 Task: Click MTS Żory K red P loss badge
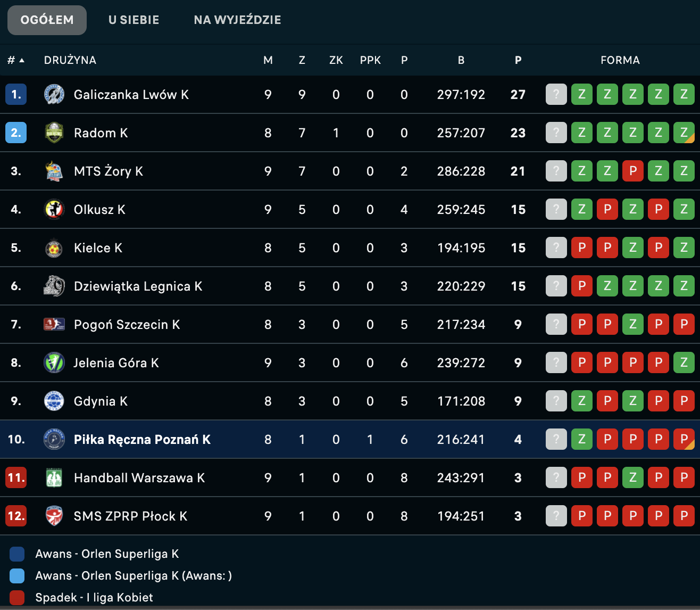point(633,171)
